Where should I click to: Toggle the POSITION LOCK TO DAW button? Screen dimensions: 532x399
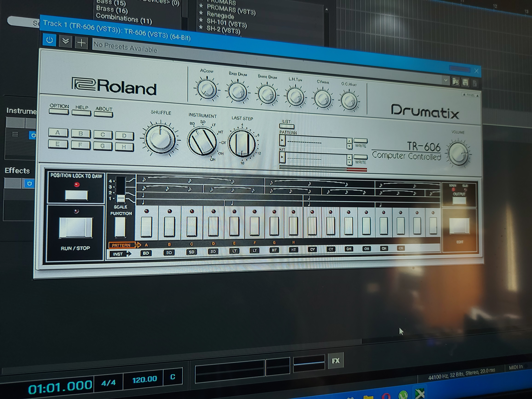tap(77, 195)
